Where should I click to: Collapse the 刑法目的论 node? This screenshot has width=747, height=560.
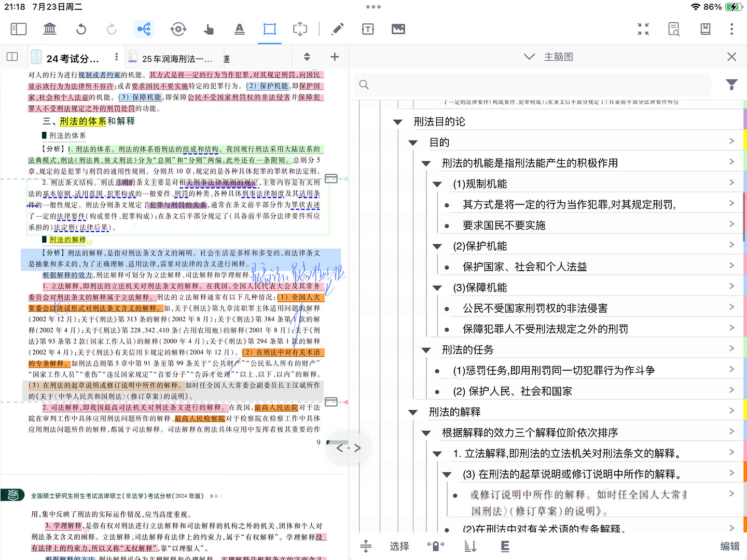click(398, 122)
